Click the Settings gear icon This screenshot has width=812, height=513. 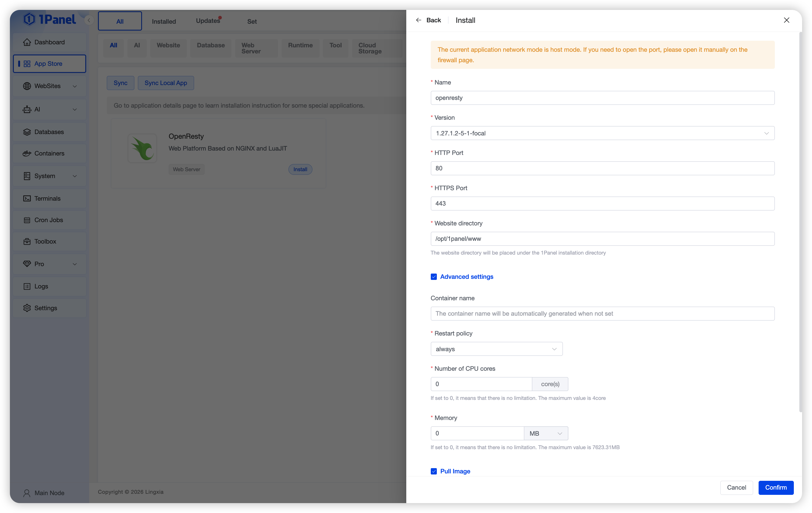click(27, 308)
